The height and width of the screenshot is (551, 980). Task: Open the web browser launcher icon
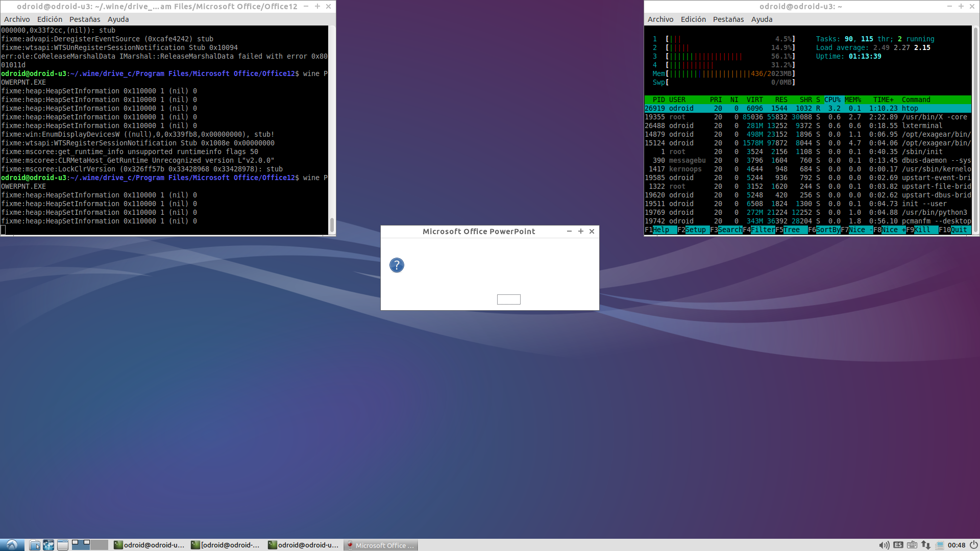click(x=48, y=545)
